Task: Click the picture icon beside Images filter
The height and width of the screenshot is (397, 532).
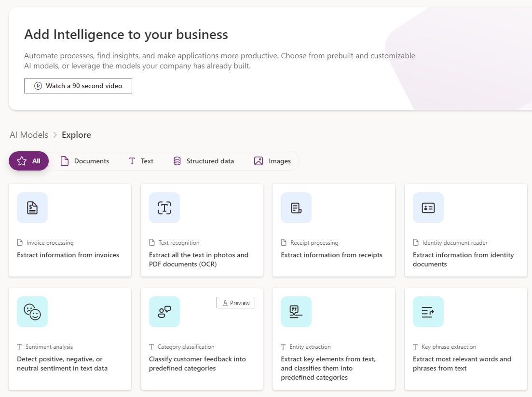Action: (259, 161)
